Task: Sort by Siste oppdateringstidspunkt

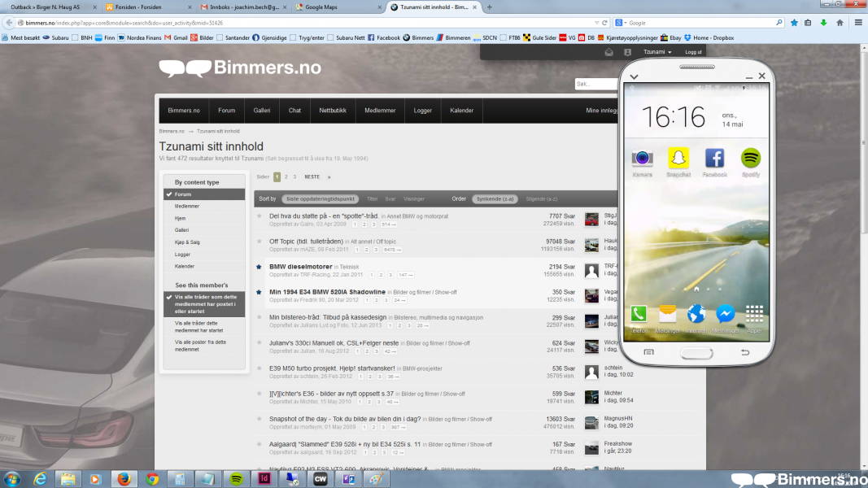Action: point(320,199)
